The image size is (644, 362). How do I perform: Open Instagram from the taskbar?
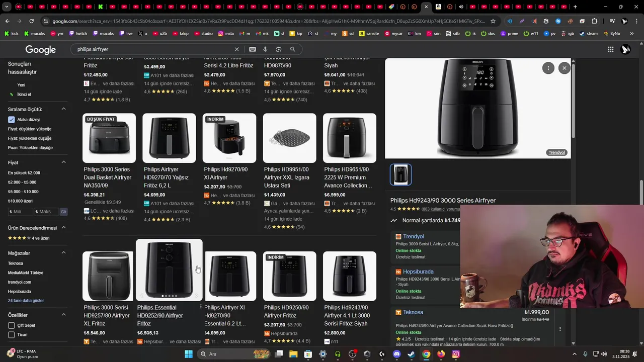(455, 354)
